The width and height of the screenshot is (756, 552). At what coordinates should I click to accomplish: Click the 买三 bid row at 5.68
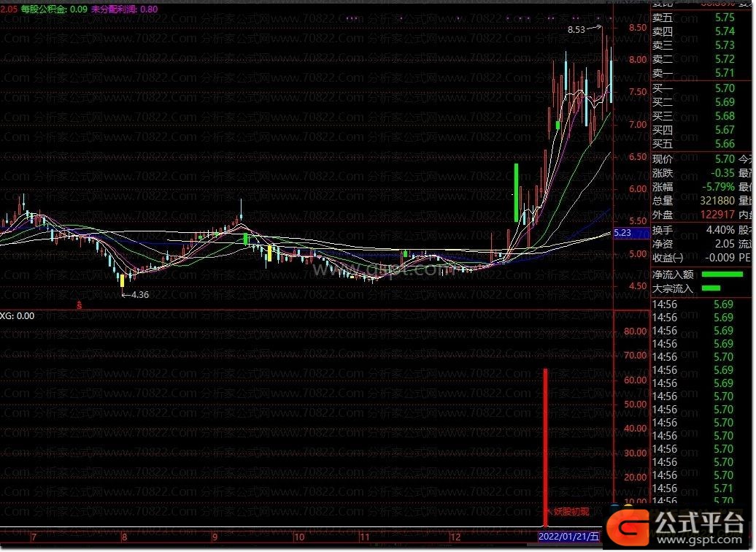click(x=694, y=116)
